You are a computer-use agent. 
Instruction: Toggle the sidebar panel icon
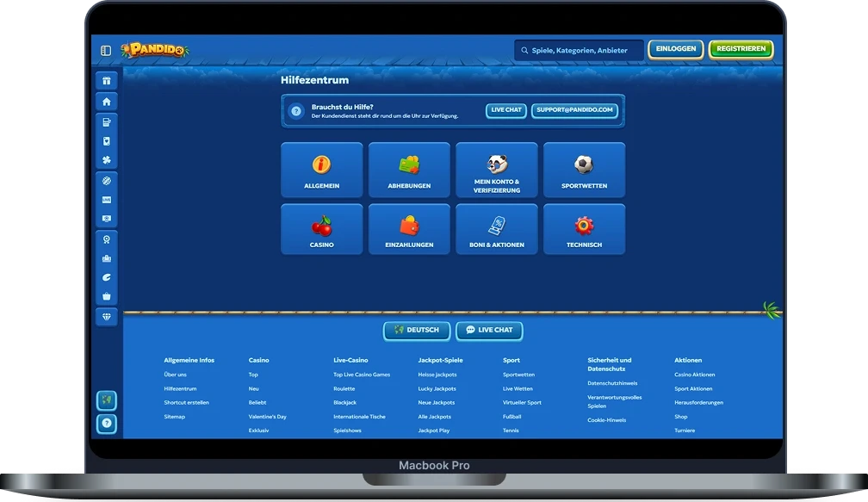coord(106,50)
